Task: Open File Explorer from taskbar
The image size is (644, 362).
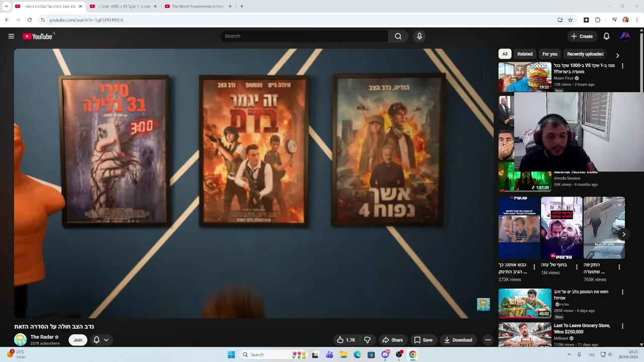Action: pos(343,354)
